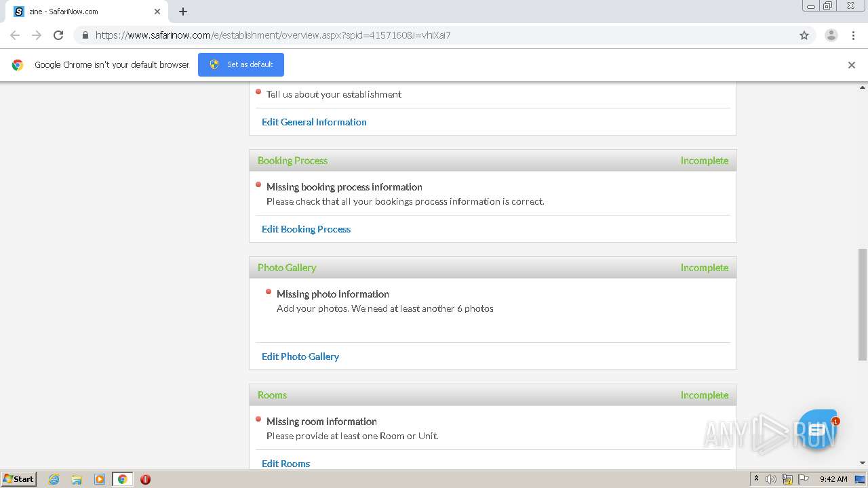Open the Chrome profile avatar icon
868x488 pixels.
831,35
